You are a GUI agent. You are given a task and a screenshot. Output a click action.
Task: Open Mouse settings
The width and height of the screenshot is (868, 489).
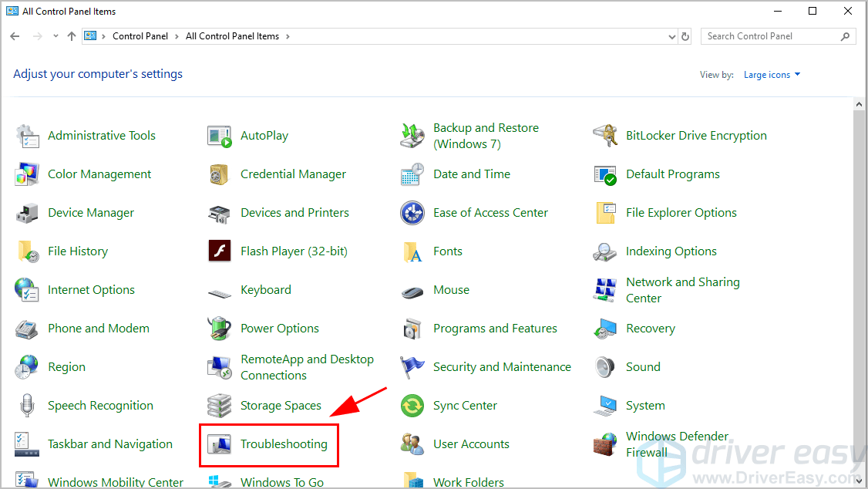(451, 289)
